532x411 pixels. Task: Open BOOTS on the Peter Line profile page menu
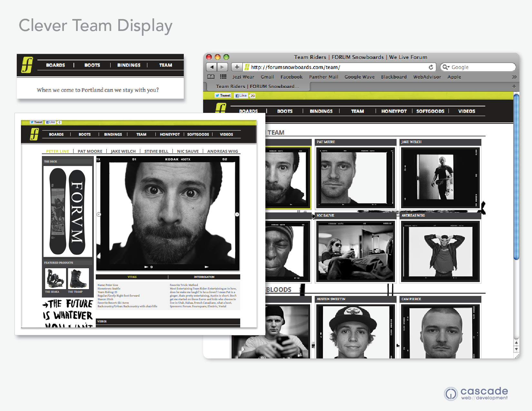pyautogui.click(x=84, y=134)
